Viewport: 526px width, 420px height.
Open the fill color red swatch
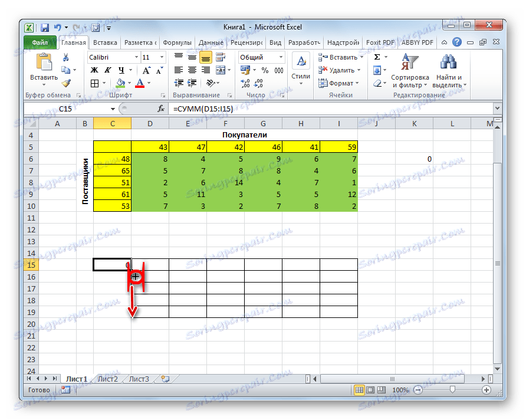pos(140,84)
